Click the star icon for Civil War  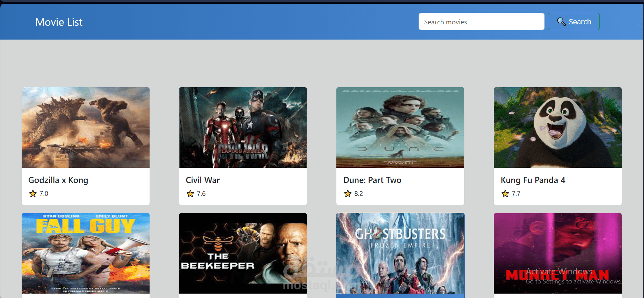(x=190, y=193)
